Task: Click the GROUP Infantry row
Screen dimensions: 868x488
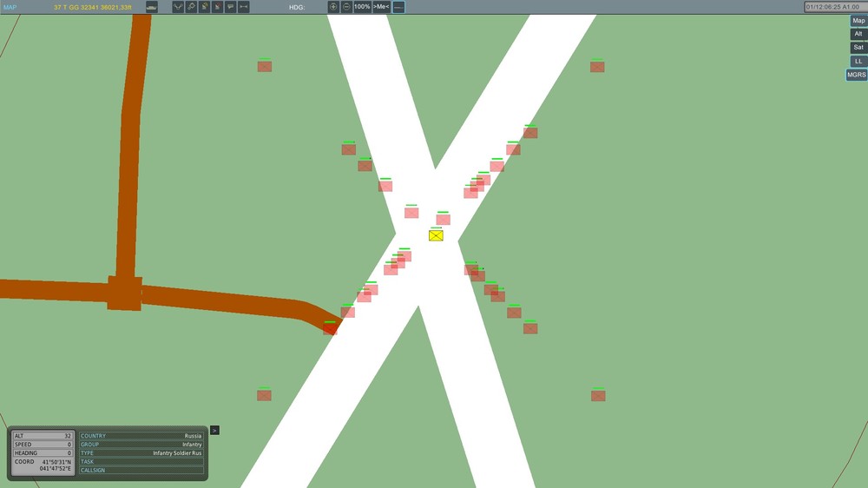Action: coord(141,445)
